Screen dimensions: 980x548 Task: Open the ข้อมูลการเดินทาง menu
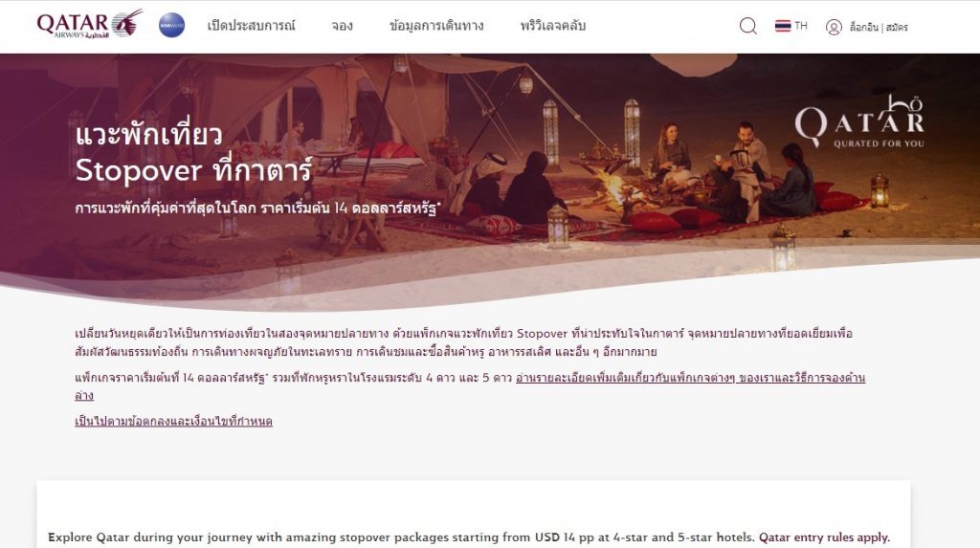436,26
